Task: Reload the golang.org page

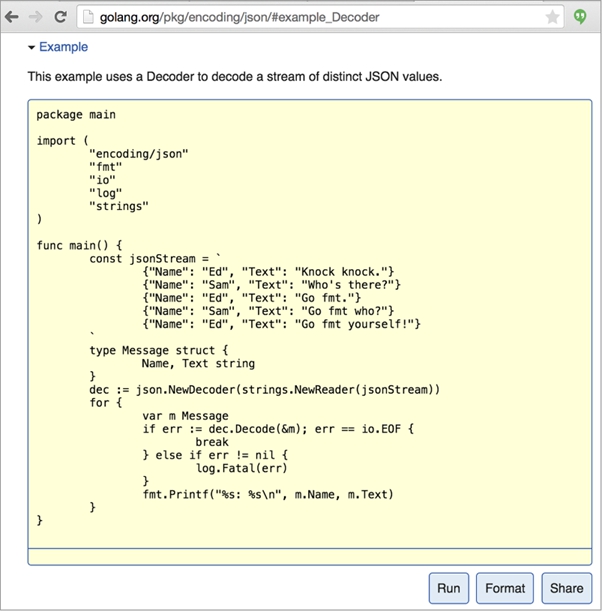Action: click(60, 17)
